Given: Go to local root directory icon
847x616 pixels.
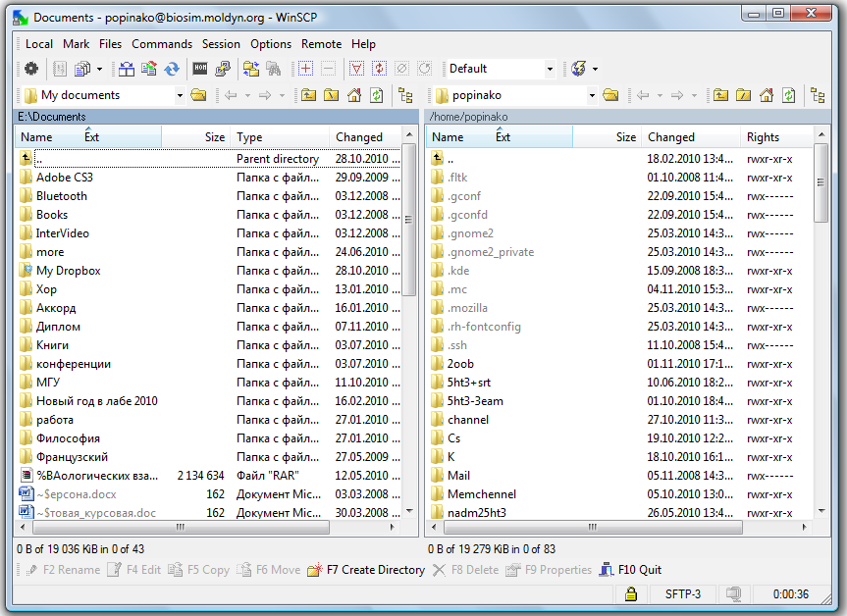Looking at the screenshot, I should tap(331, 95).
